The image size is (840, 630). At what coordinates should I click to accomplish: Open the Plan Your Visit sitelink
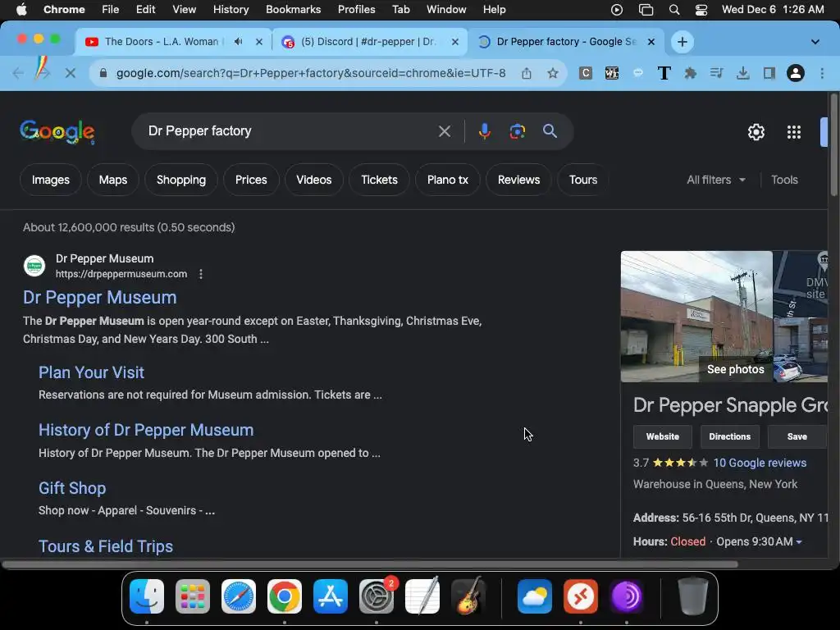click(x=91, y=373)
